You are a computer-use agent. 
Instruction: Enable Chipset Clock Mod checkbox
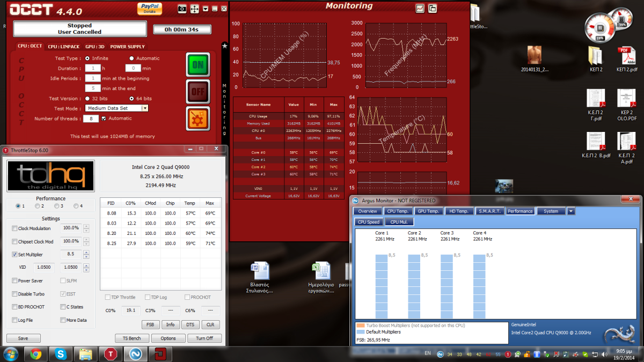[14, 241]
